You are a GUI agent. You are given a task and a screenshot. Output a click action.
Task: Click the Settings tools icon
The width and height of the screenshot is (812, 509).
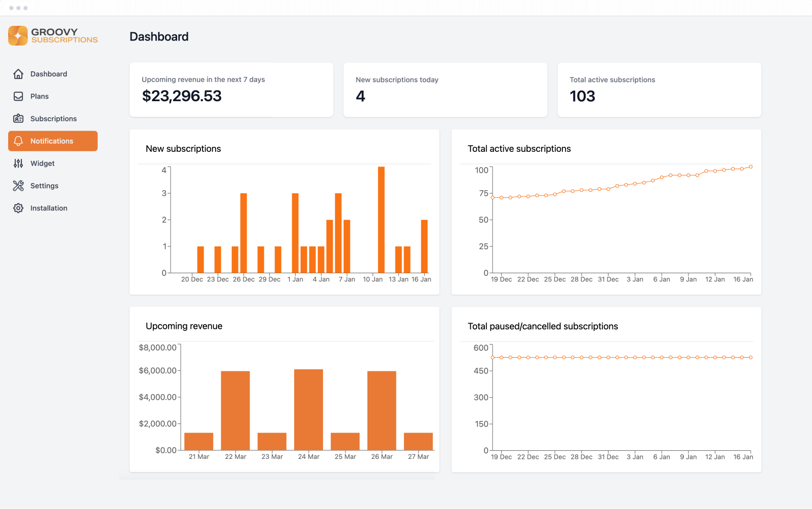pyautogui.click(x=18, y=186)
